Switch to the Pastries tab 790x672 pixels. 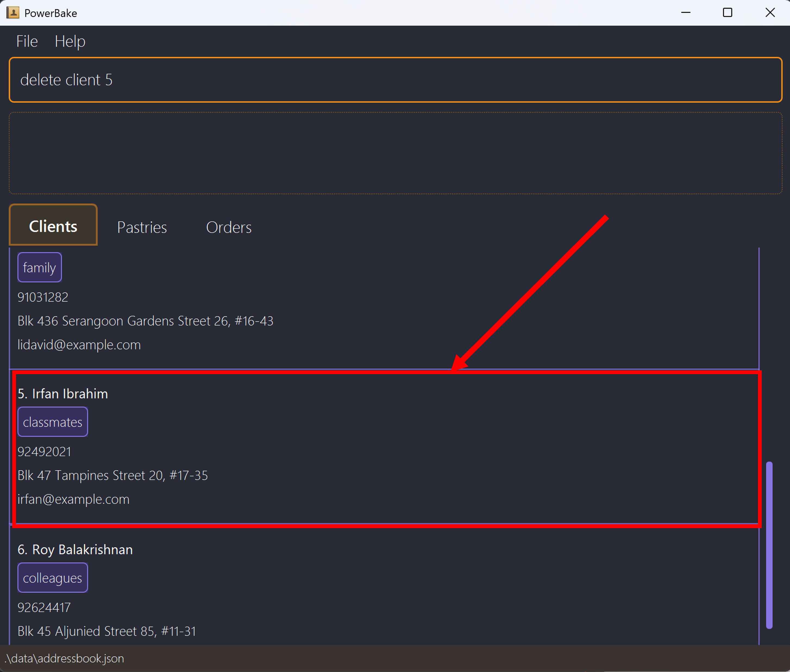tap(142, 228)
